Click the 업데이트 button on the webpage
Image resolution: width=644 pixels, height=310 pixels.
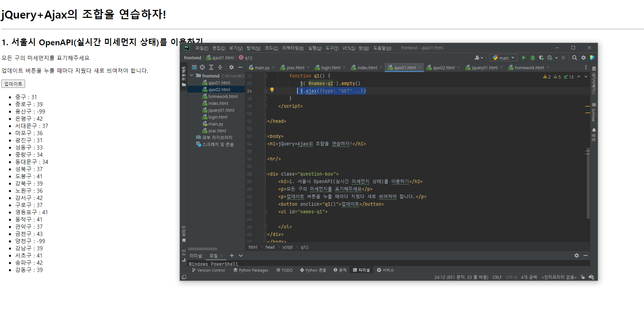pos(13,84)
